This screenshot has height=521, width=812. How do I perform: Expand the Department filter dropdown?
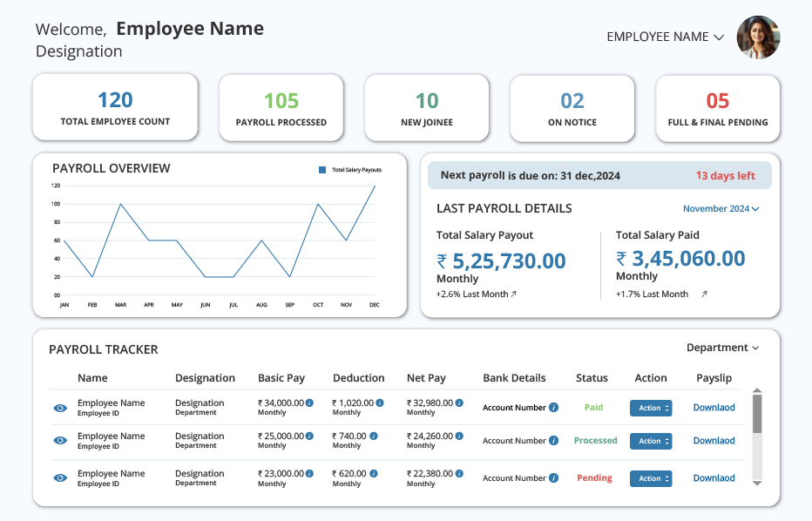[x=723, y=348]
